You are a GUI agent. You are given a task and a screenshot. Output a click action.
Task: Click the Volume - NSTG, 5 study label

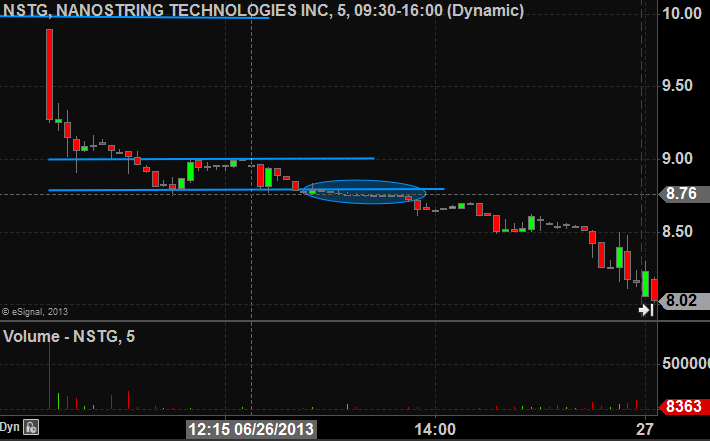[x=69, y=336]
